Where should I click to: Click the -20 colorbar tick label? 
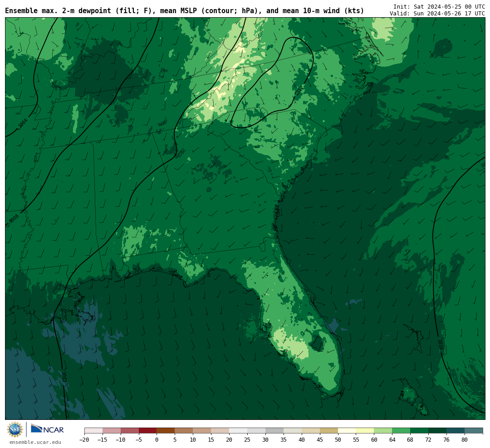84,440
